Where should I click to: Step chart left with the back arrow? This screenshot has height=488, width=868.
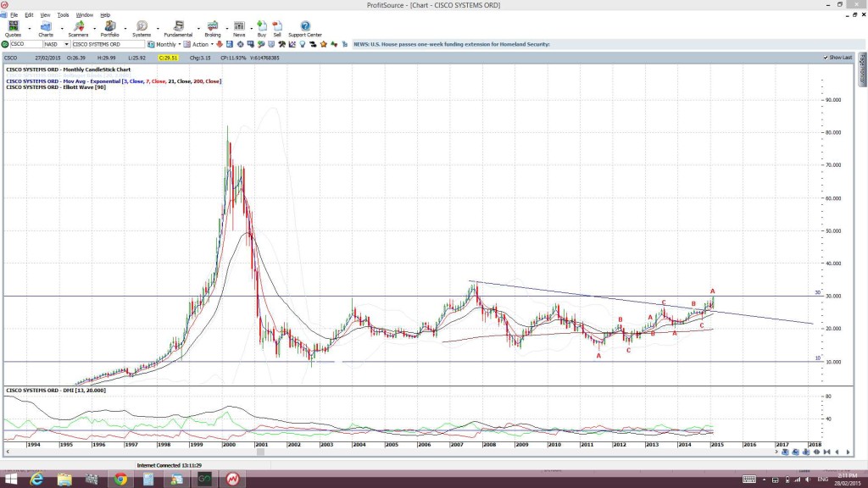[x=837, y=452]
